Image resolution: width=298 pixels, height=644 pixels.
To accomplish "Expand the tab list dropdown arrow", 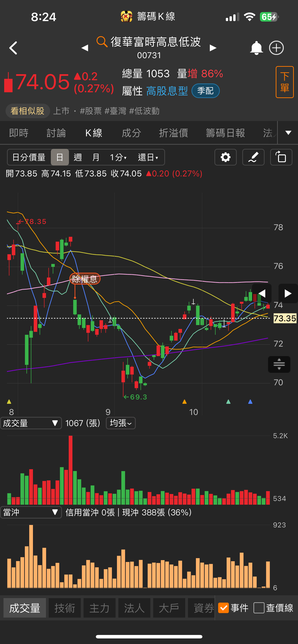I will pyautogui.click(x=288, y=133).
